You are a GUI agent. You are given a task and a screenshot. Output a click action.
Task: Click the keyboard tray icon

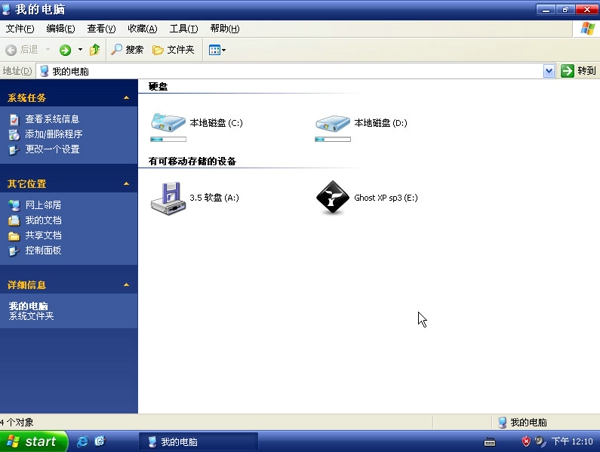[490, 442]
